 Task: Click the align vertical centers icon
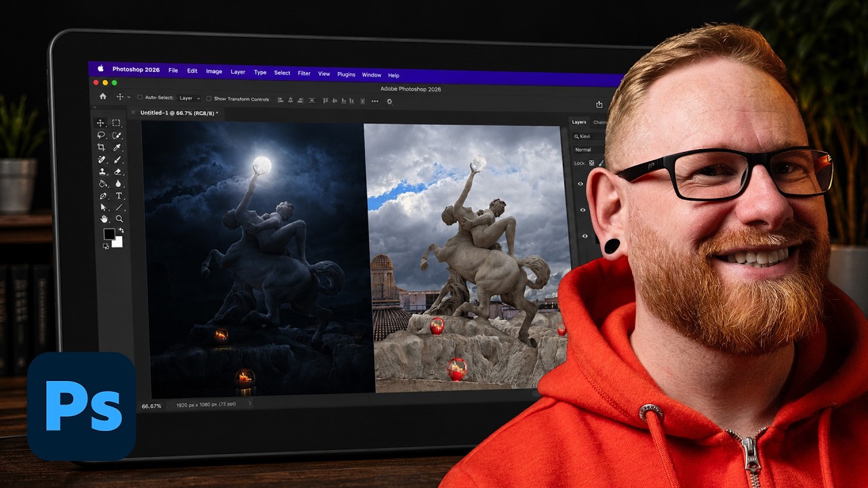coord(334,100)
